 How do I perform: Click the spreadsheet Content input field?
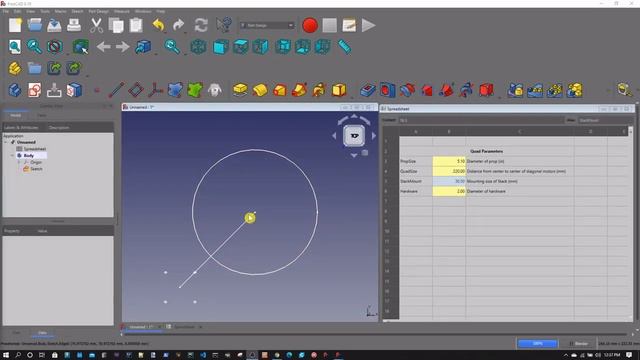tap(481, 120)
